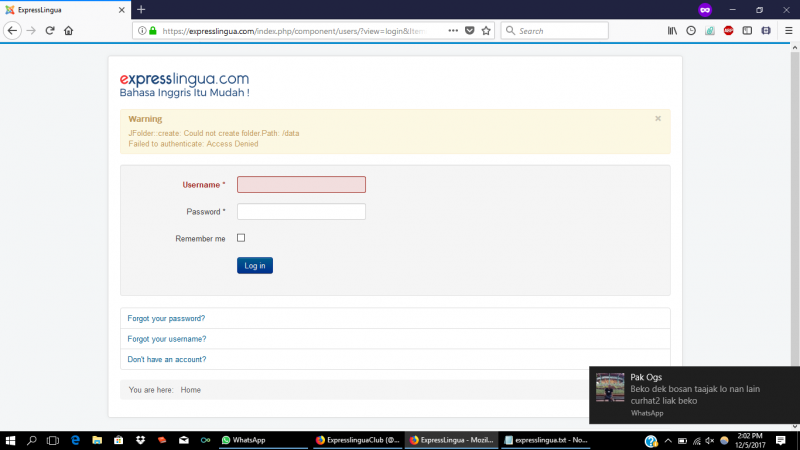Click the page vertical scrollbar up arrow
Screen dimensions: 800x450
pos(794,47)
